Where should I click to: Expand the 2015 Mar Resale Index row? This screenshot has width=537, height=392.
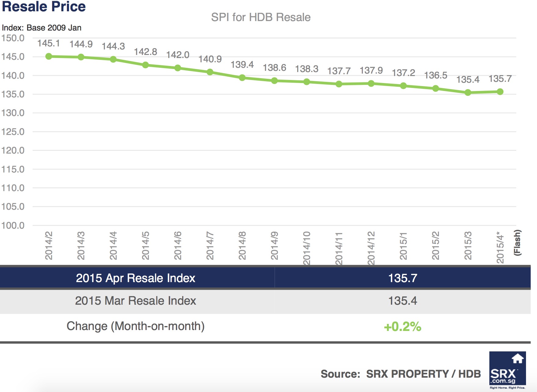pyautogui.click(x=136, y=301)
